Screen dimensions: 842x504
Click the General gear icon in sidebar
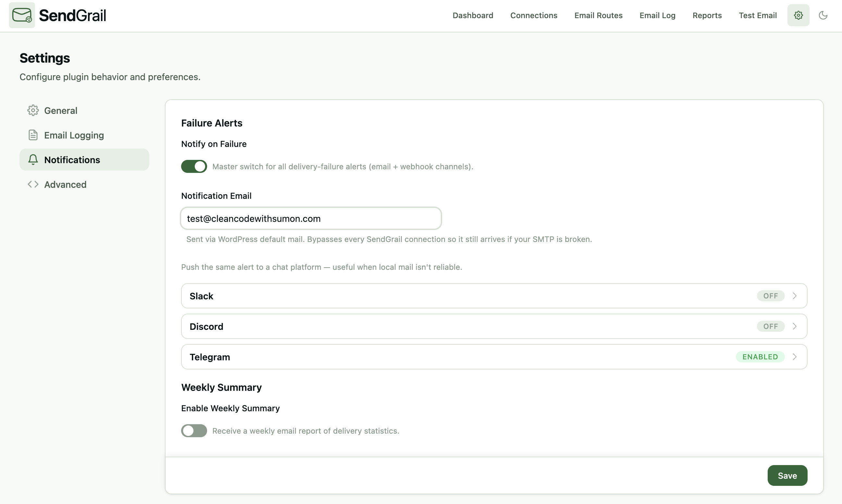pos(33,110)
